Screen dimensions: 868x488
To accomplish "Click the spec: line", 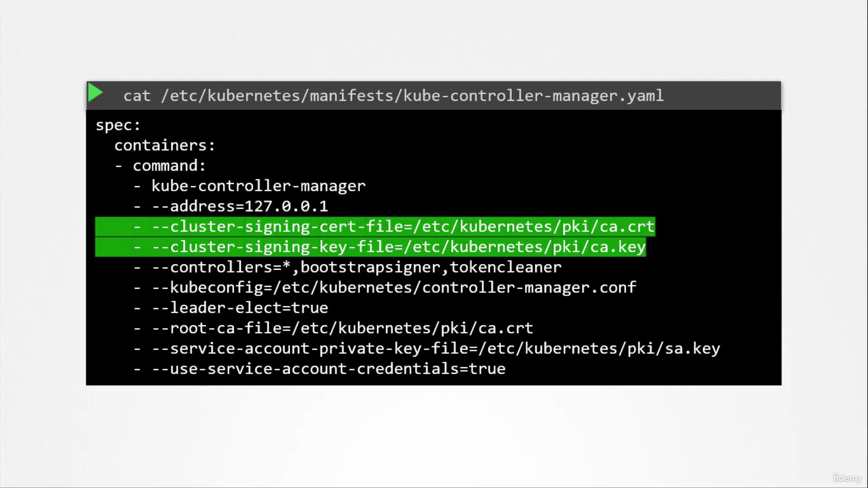I will [x=118, y=125].
